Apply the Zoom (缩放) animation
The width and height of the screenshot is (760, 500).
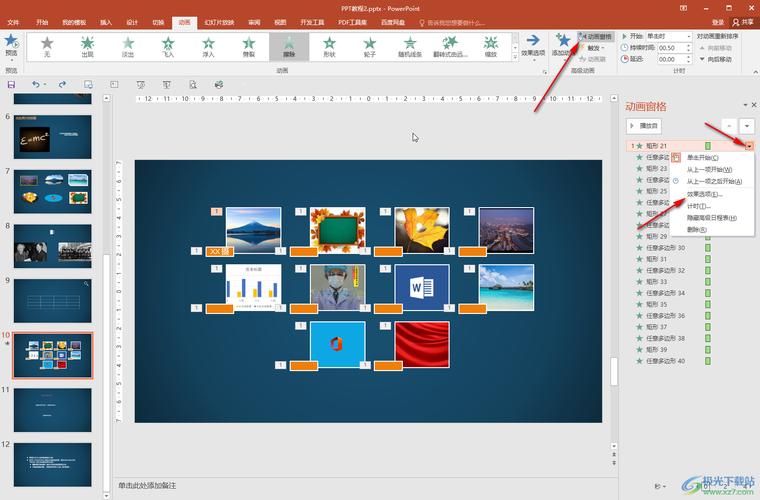(x=491, y=47)
